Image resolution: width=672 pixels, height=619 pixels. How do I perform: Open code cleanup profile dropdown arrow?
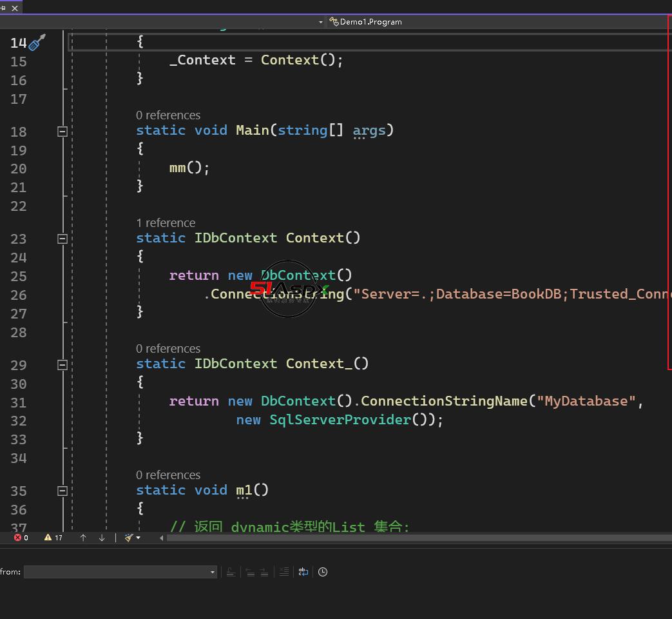(x=139, y=538)
